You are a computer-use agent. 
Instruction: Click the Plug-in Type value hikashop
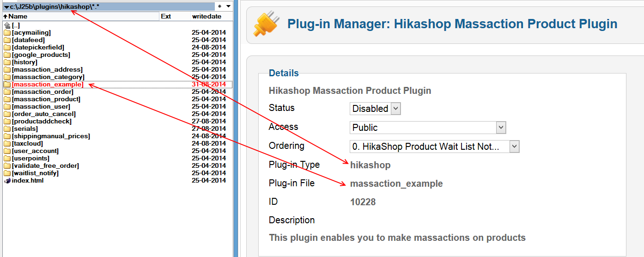(371, 165)
